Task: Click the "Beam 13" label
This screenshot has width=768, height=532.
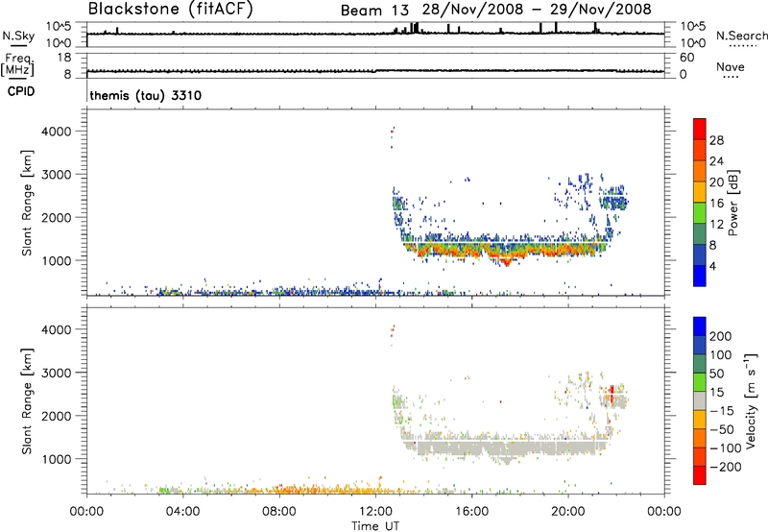Action: point(374,10)
